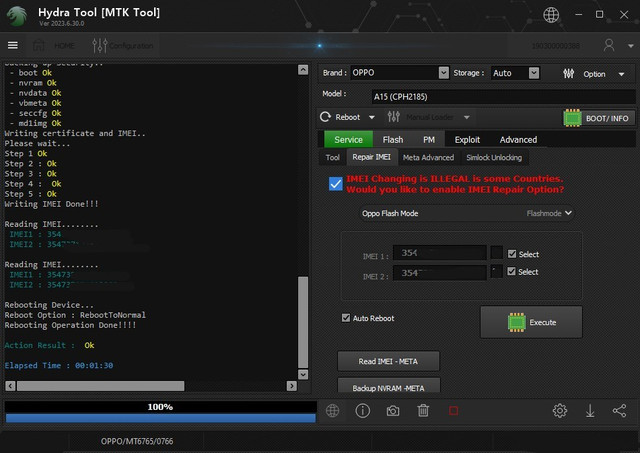Click the download arrow icon

590,411
